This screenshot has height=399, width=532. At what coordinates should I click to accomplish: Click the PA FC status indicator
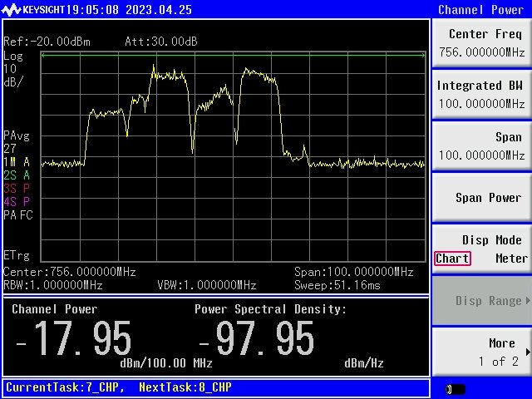17,215
